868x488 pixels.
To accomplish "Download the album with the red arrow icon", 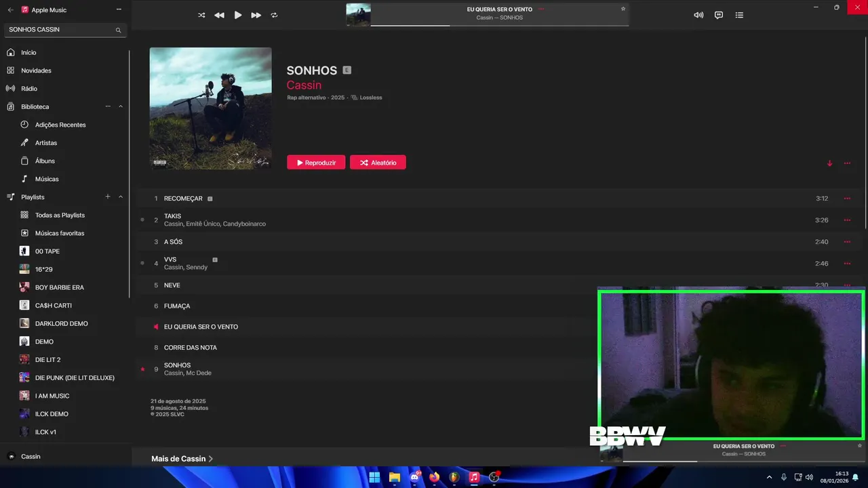I will [829, 163].
